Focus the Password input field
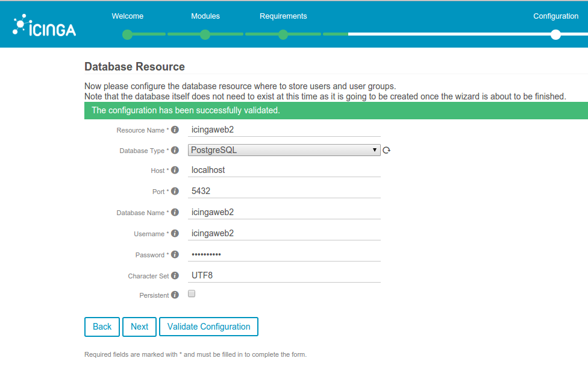Screen dimensions: 588x367 [x=284, y=254]
